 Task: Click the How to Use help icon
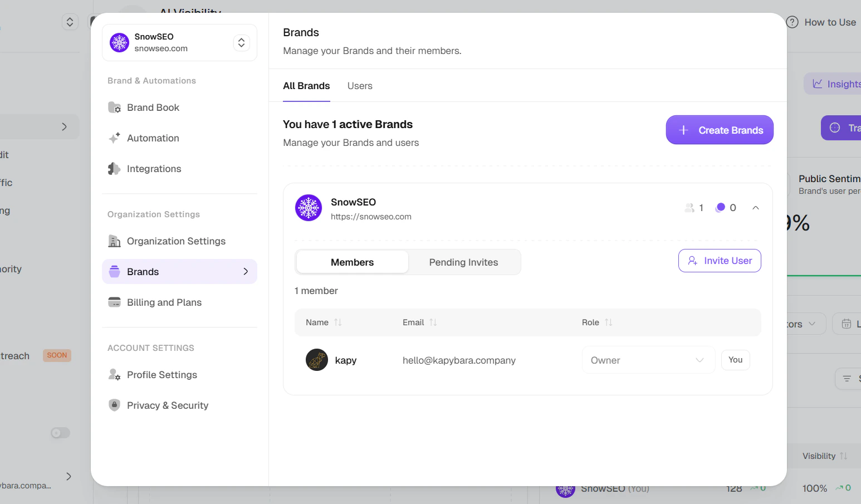coord(792,22)
